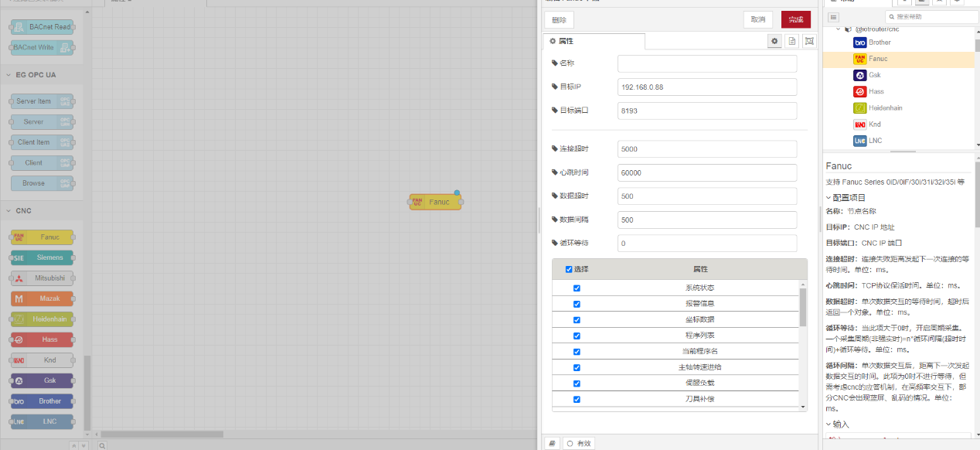Toggle the 有效 enabled button
The width and height of the screenshot is (980, 450).
pyautogui.click(x=579, y=443)
